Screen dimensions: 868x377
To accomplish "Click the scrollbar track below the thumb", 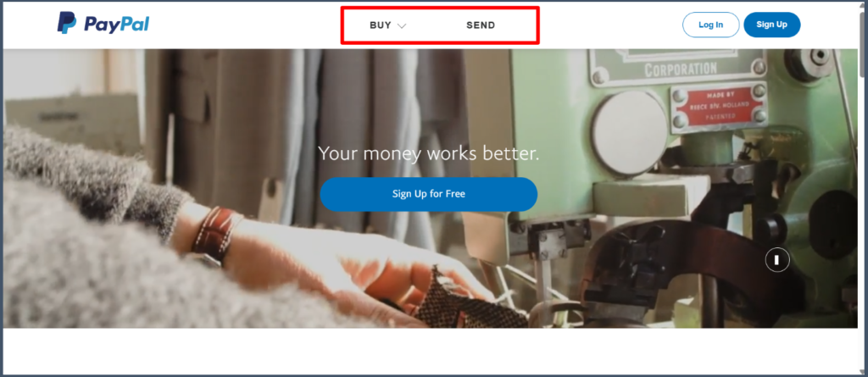I will pos(862,221).
